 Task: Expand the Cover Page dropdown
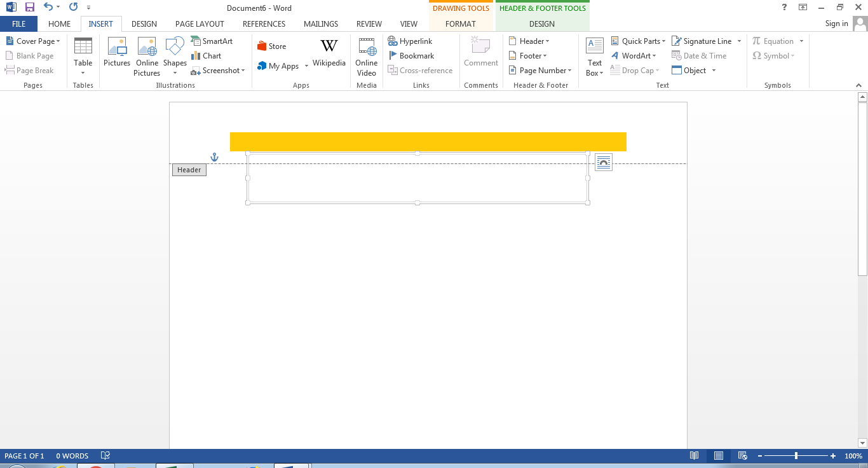click(x=33, y=41)
